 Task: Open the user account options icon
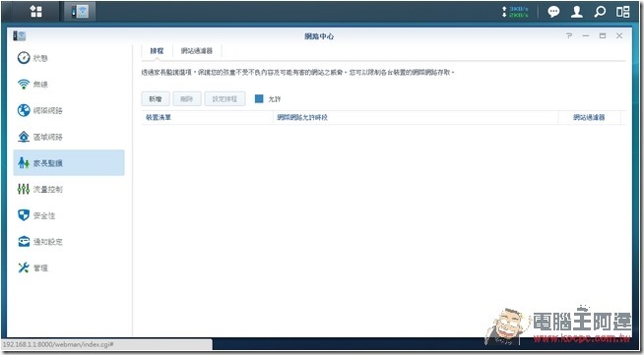pyautogui.click(x=577, y=12)
